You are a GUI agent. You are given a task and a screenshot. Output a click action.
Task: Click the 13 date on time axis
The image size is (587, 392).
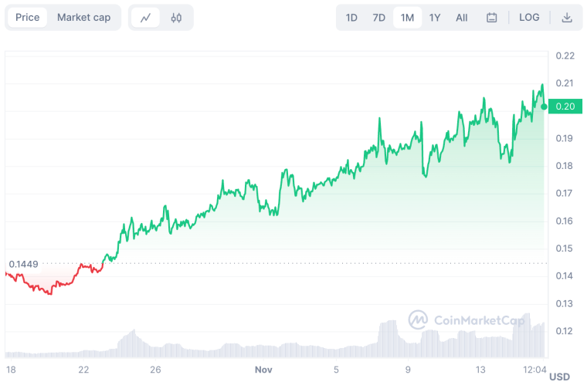[480, 370]
